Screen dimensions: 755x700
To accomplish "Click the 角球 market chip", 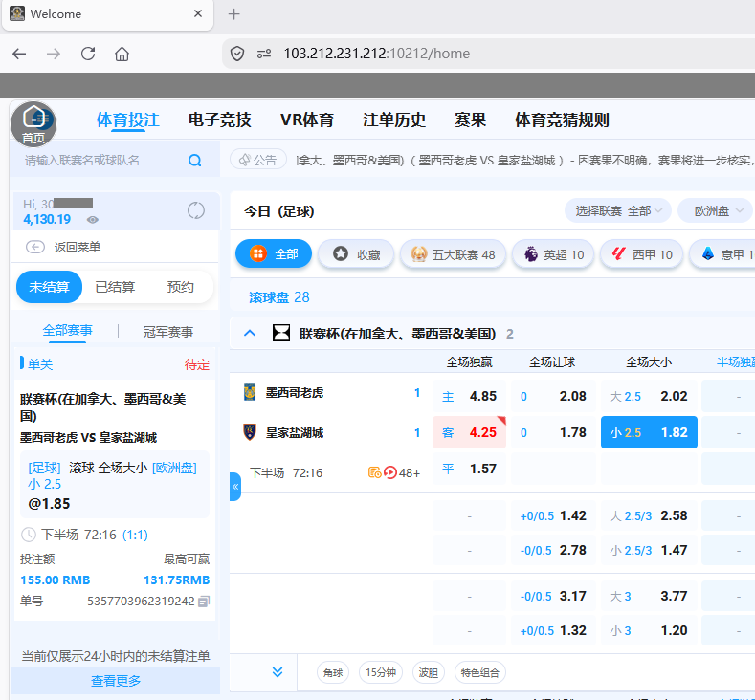I will click(x=333, y=672).
